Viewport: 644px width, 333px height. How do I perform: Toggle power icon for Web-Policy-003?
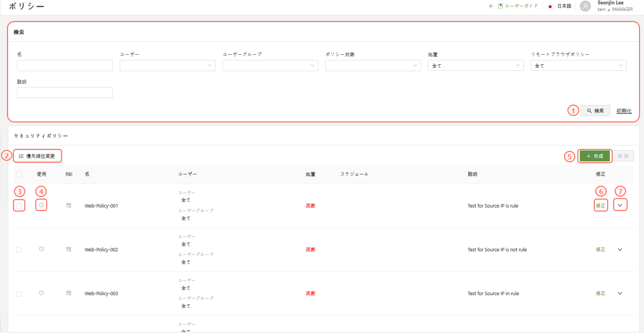pyautogui.click(x=42, y=293)
